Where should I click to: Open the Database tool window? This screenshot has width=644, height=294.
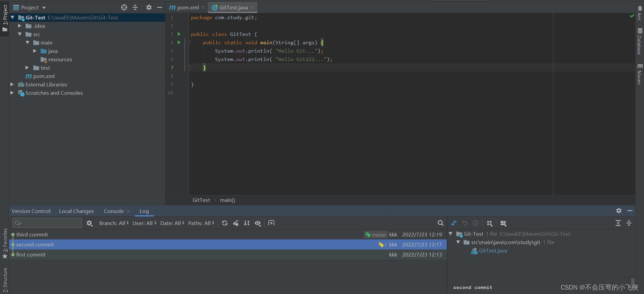pyautogui.click(x=640, y=42)
